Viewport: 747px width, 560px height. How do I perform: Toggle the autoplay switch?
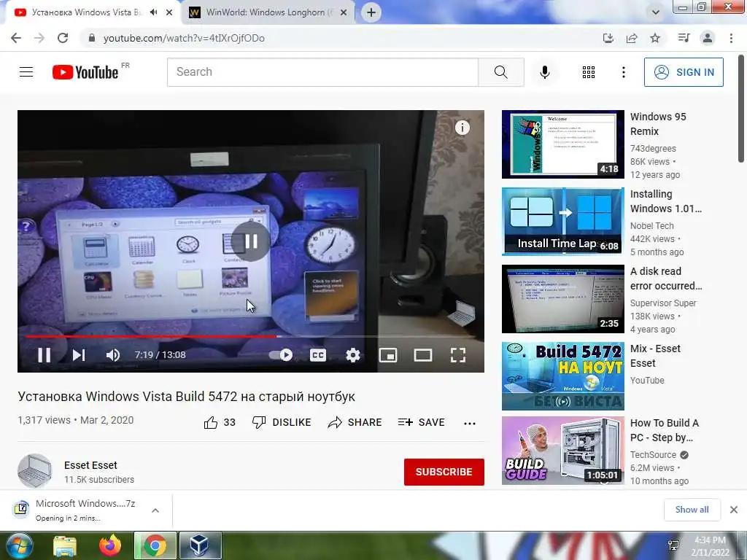click(x=281, y=355)
